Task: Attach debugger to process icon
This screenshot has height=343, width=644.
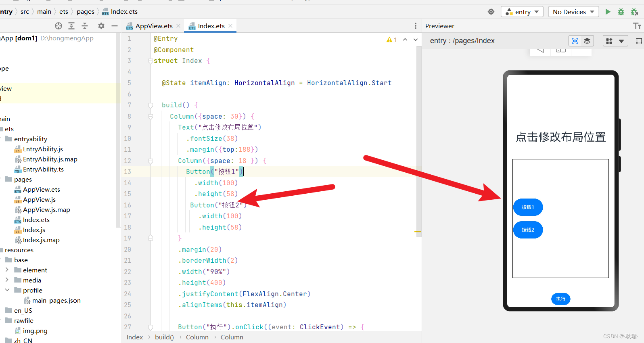Action: [x=634, y=12]
